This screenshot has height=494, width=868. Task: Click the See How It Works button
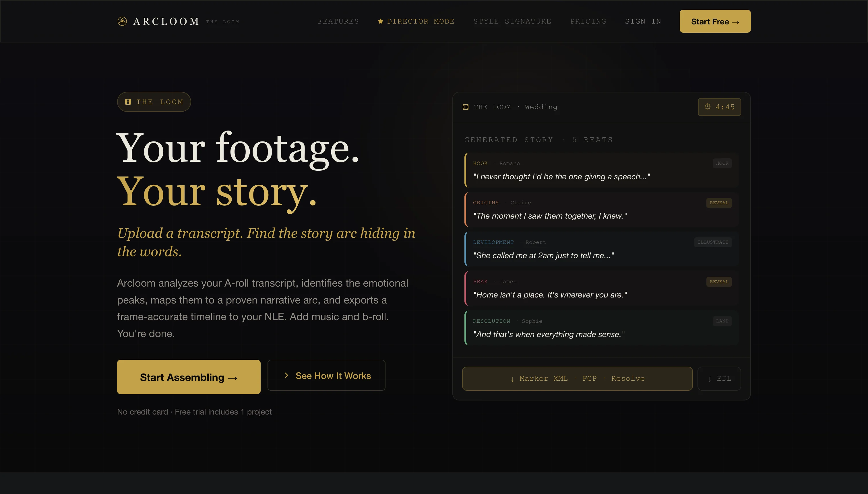(x=326, y=375)
